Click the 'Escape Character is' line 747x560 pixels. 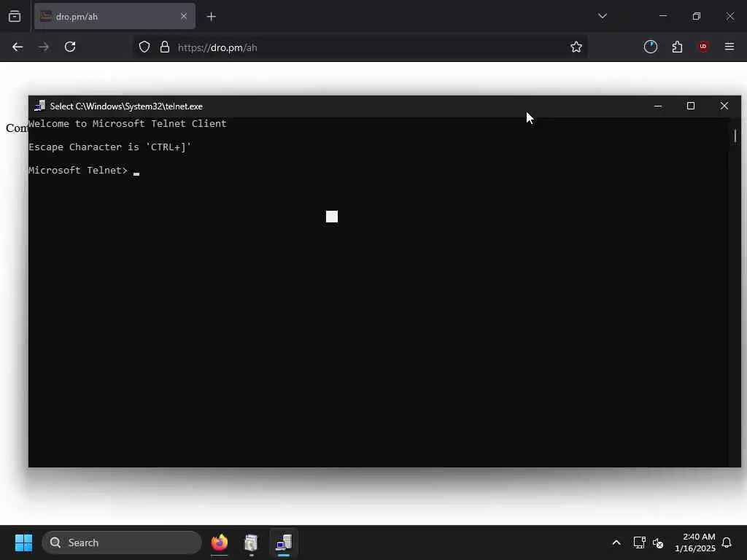pos(110,147)
